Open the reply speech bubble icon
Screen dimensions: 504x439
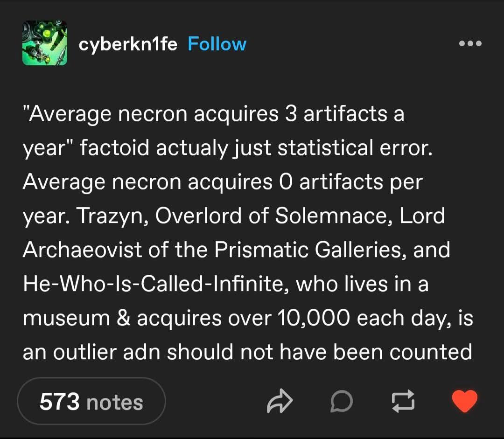coord(341,402)
